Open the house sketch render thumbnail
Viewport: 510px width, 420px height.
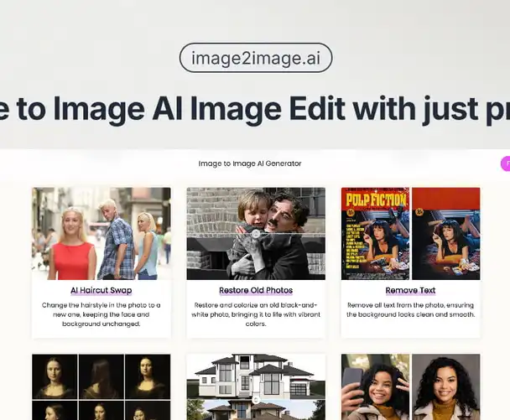pyautogui.click(x=256, y=386)
